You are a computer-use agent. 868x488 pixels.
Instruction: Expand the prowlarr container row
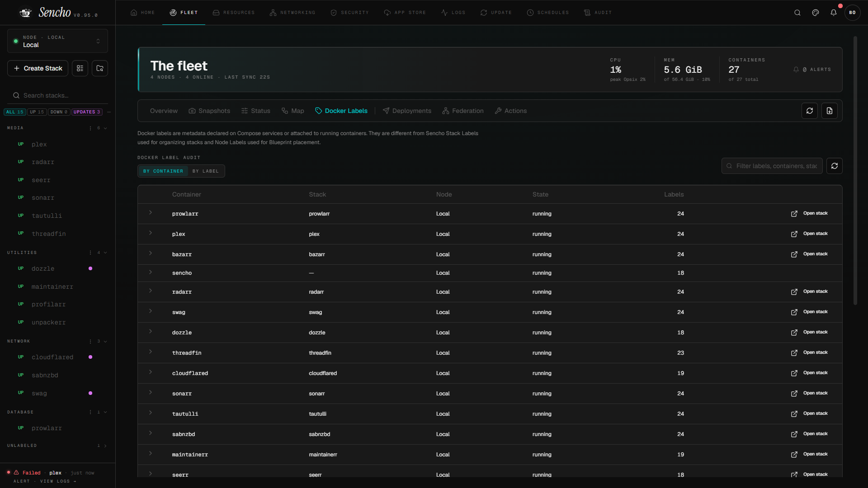(151, 213)
